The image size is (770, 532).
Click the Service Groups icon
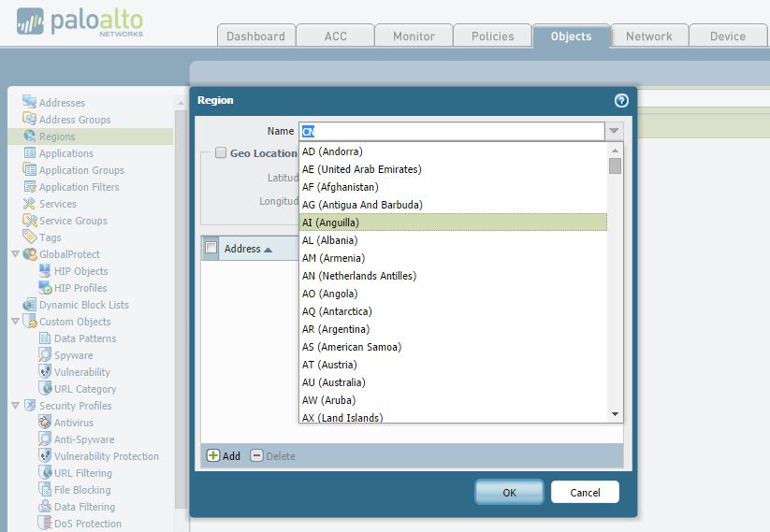(x=29, y=221)
